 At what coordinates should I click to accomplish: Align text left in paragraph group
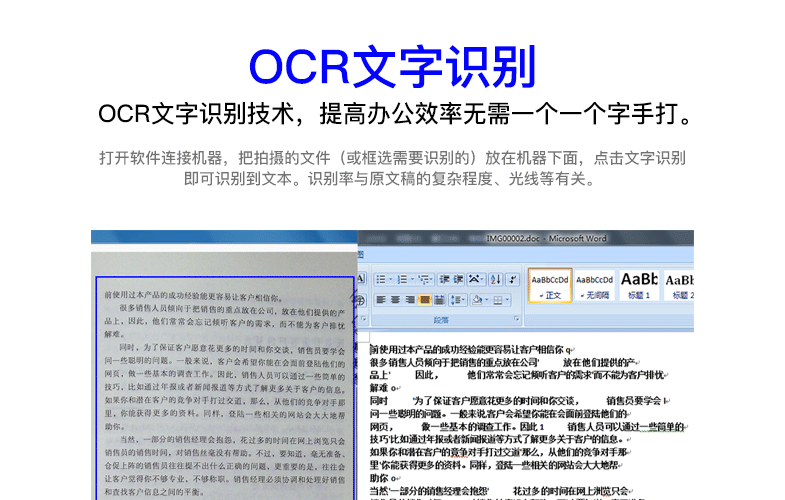click(381, 300)
